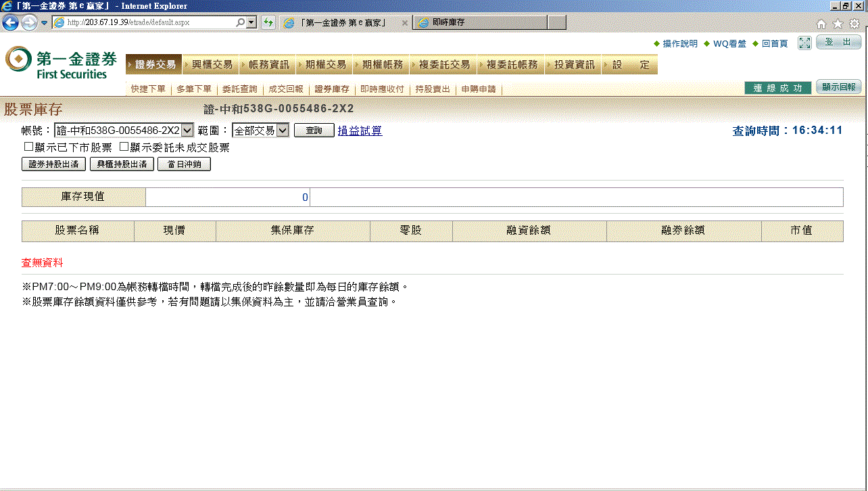This screenshot has height=491, width=868.
Task: Select the 多筆下單 submenu item
Action: point(194,89)
